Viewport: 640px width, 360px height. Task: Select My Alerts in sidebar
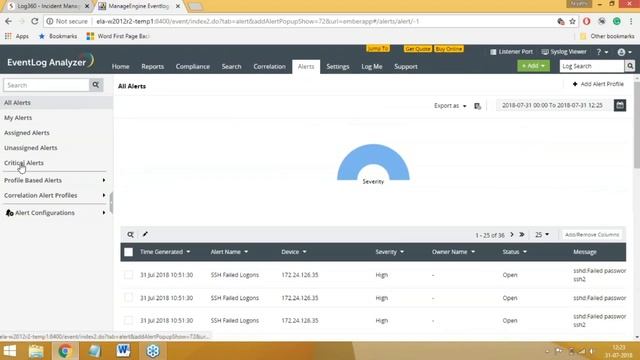18,118
